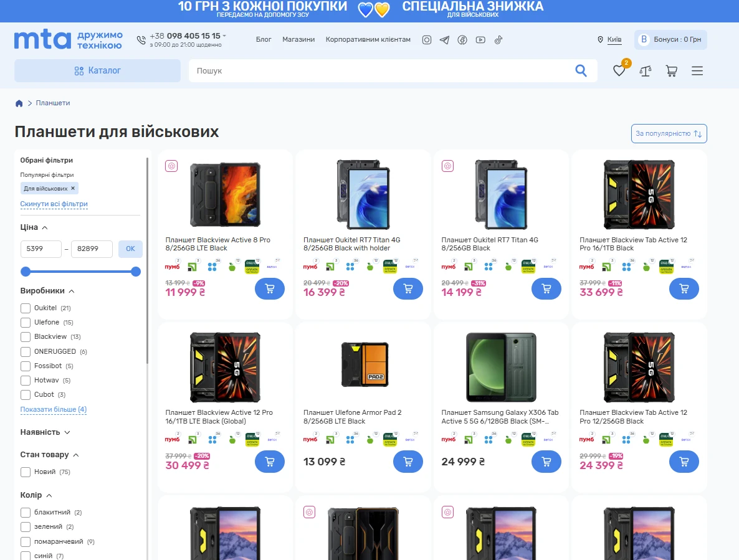Check the 'блакитний' color filter
Image resolution: width=739 pixels, height=560 pixels.
(x=26, y=513)
